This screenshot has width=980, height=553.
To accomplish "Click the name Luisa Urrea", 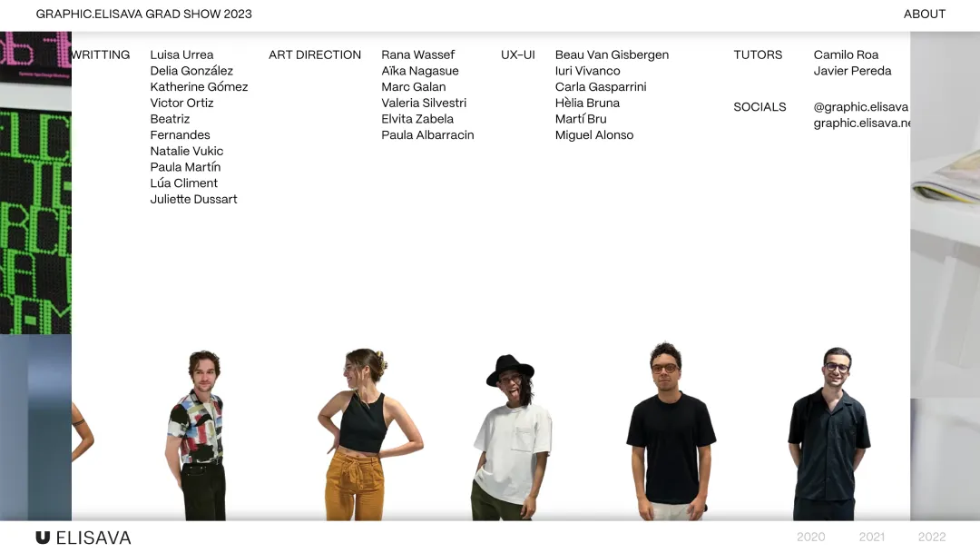I will tap(181, 54).
